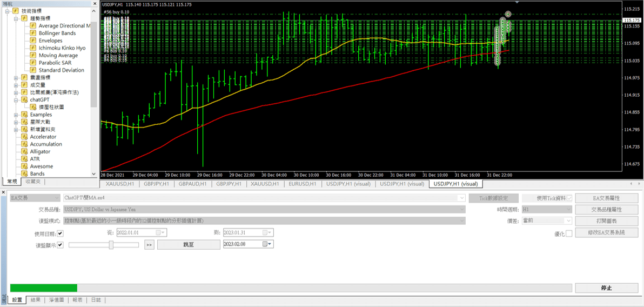Viewport: 644px width, 307px height.
Task: Enable the 優化 checkbox
Action: 568,233
